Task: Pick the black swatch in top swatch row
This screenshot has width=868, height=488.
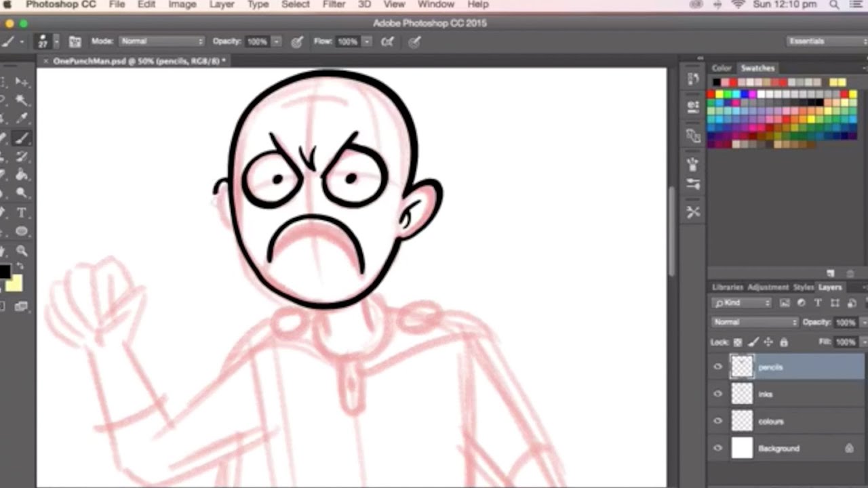Action: [716, 83]
